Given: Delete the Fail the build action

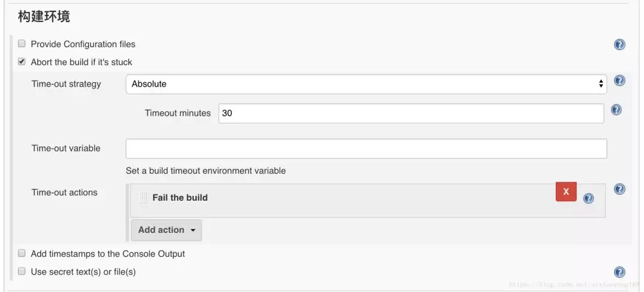Looking at the screenshot, I should coord(566,192).
